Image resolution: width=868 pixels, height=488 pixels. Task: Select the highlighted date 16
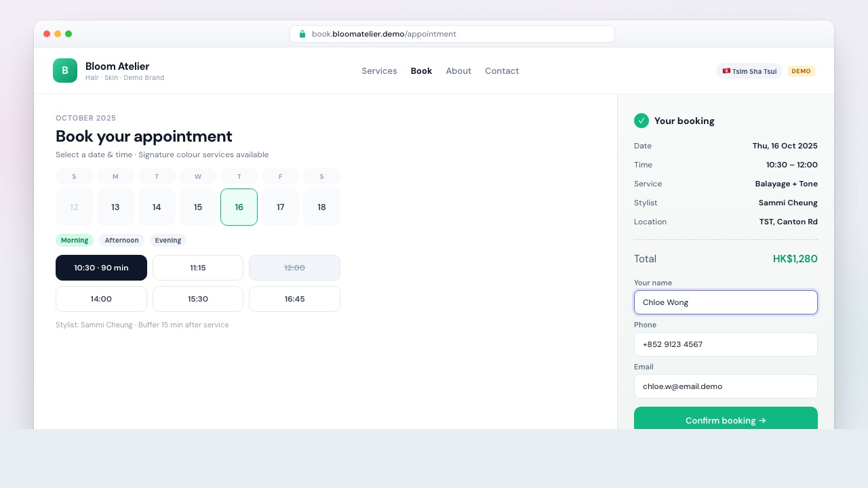tap(239, 207)
